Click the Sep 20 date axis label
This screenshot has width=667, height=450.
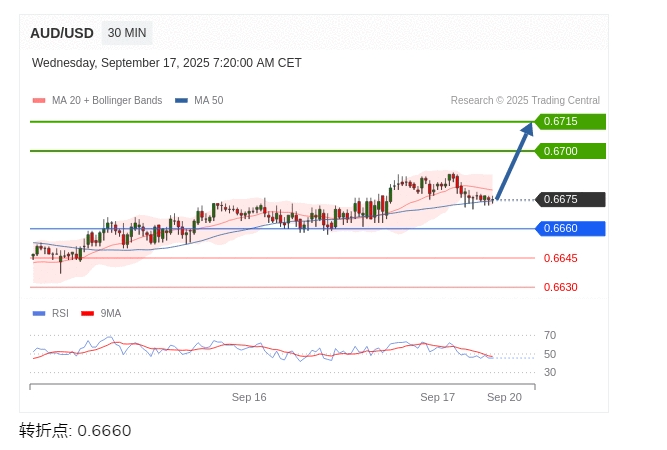tap(504, 397)
